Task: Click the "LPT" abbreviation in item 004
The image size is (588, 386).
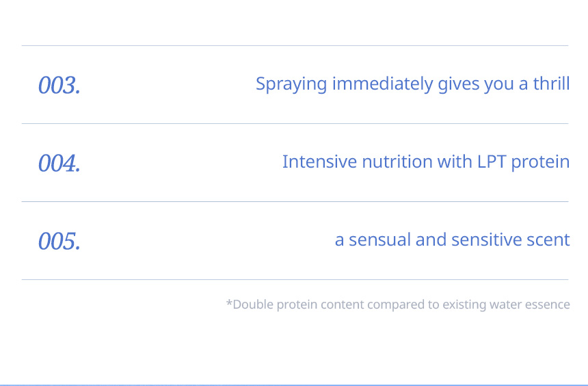Action: coord(492,162)
